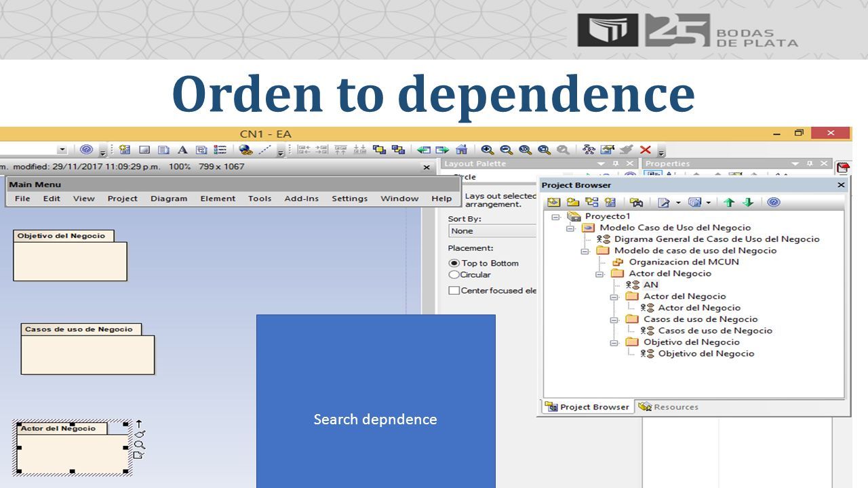Image resolution: width=868 pixels, height=488 pixels.
Task: Click the zoom in magnifier icon
Action: (x=487, y=150)
